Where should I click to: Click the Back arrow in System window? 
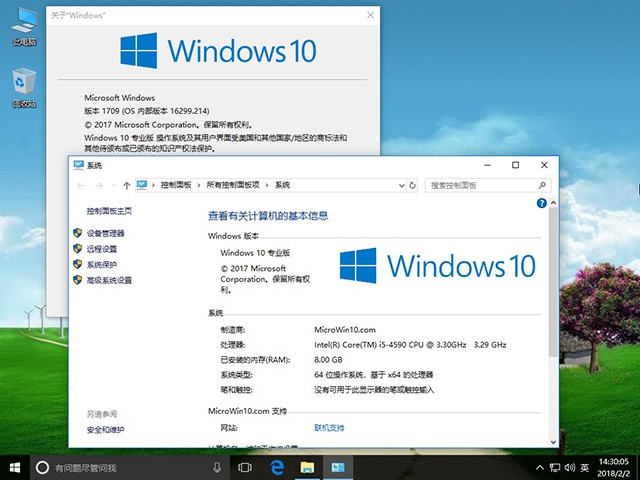pos(81,186)
